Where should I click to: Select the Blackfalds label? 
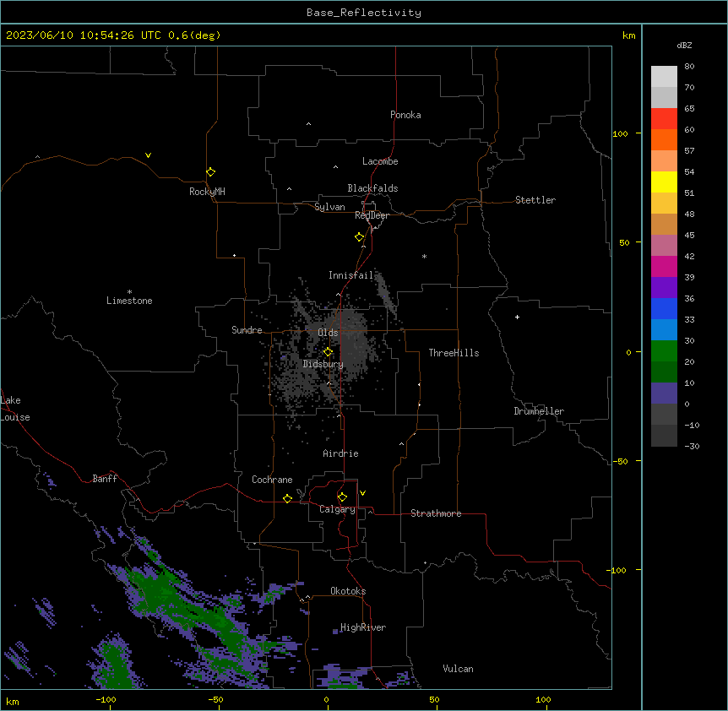click(x=372, y=188)
